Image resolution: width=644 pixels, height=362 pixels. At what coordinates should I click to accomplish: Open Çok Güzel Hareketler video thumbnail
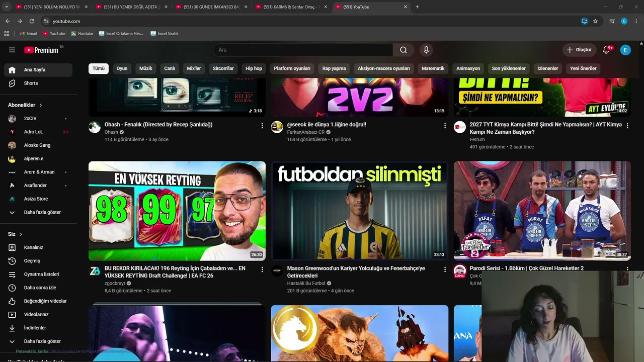(x=542, y=211)
